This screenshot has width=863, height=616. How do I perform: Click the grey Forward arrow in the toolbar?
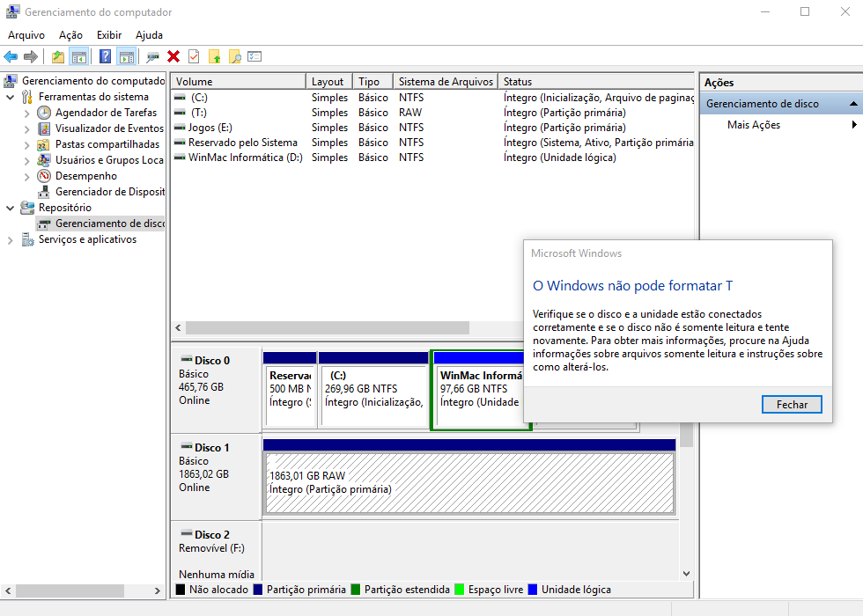[31, 56]
